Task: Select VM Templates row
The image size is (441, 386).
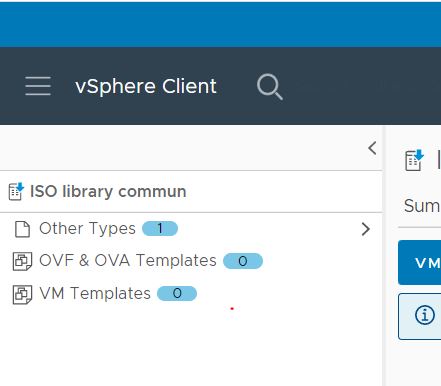Action: pyautogui.click(x=191, y=294)
